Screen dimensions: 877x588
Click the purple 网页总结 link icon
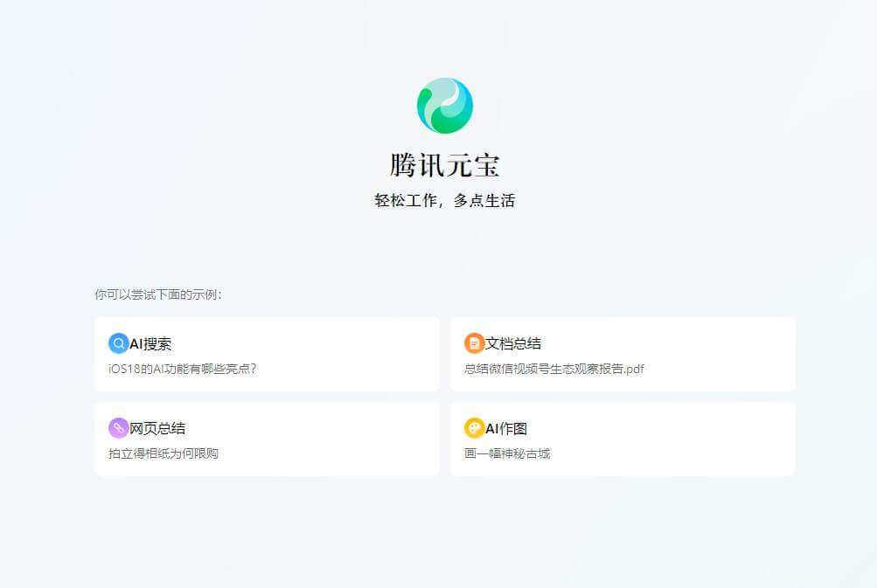coord(119,428)
